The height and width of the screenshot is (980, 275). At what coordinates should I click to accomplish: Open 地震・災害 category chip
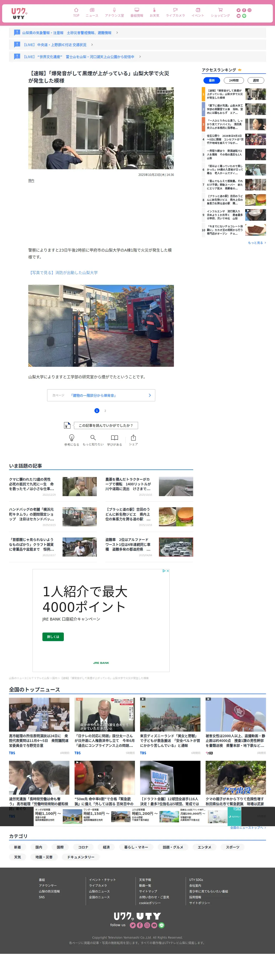(44, 857)
